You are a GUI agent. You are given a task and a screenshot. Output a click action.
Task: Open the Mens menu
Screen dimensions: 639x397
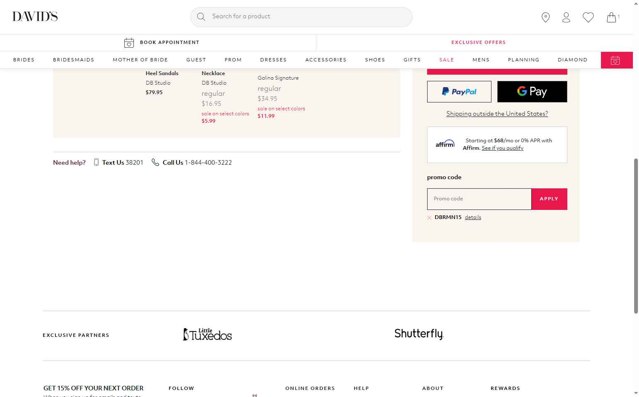click(x=481, y=60)
